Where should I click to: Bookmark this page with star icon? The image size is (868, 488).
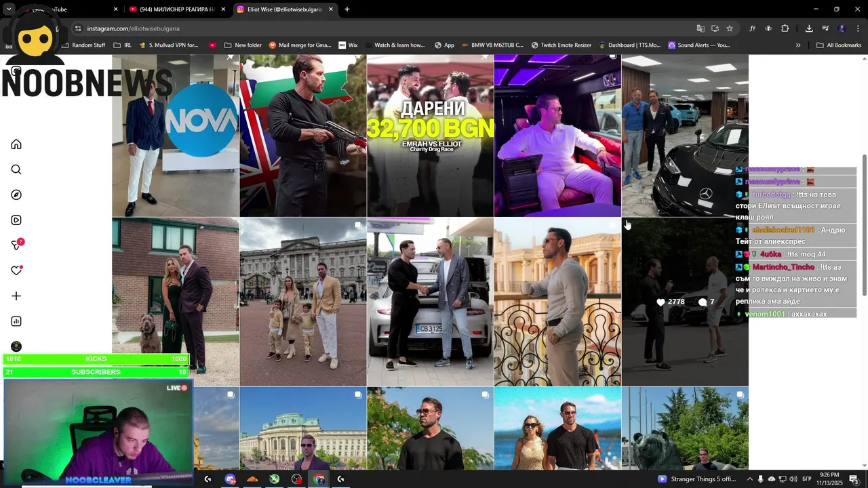click(730, 28)
